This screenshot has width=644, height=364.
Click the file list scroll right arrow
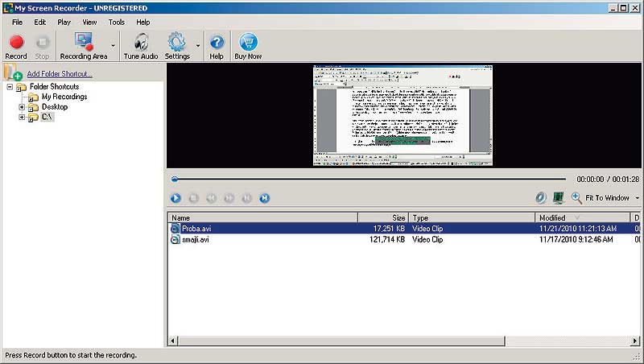point(635,341)
